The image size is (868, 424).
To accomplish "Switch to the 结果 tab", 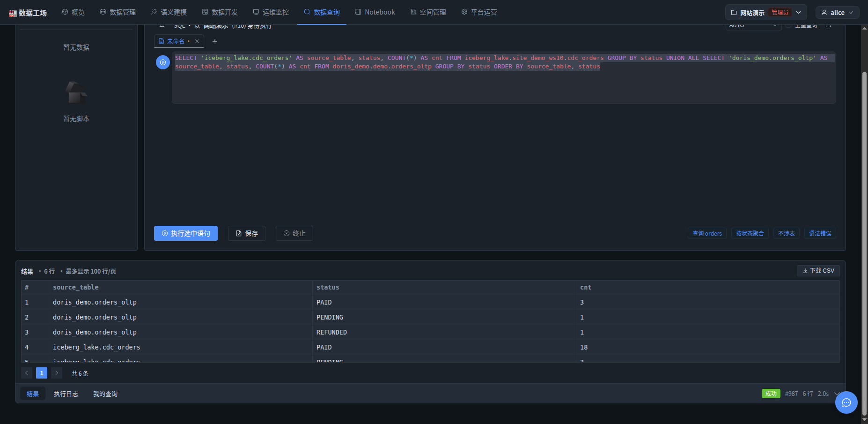I will 33,394.
